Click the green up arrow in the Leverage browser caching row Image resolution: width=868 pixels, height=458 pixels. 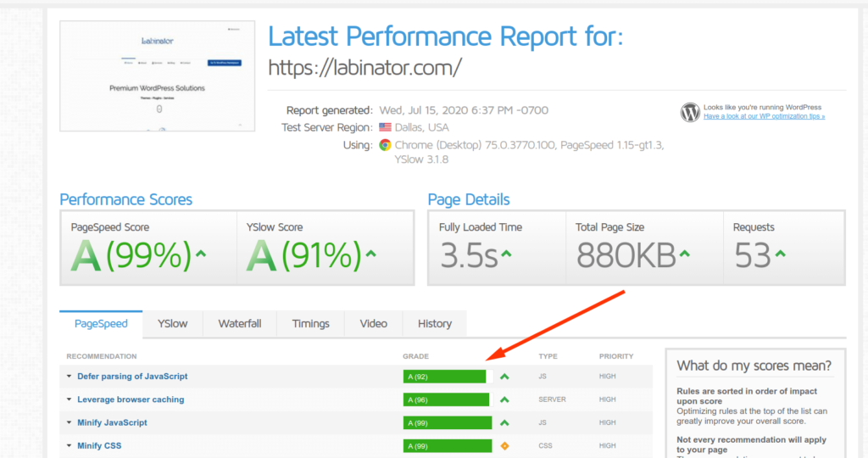[504, 399]
